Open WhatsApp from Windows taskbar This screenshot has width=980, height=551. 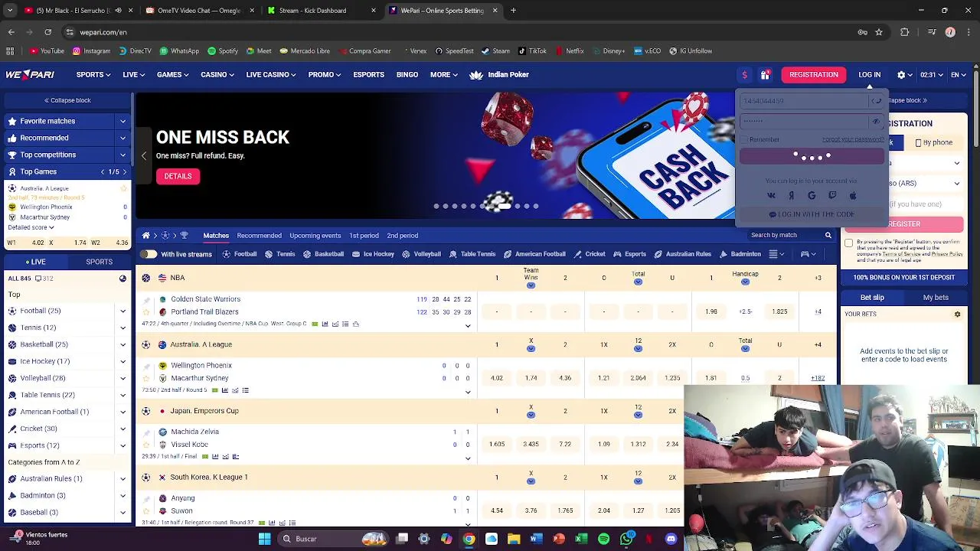626,539
